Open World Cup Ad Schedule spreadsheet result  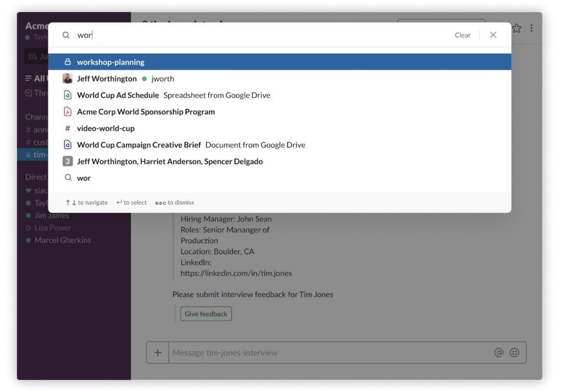pos(279,95)
